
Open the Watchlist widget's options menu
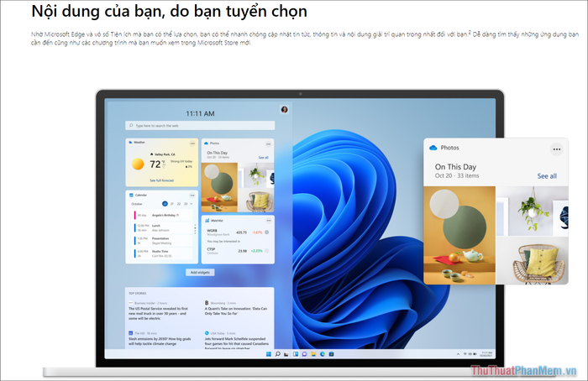pyautogui.click(x=267, y=221)
